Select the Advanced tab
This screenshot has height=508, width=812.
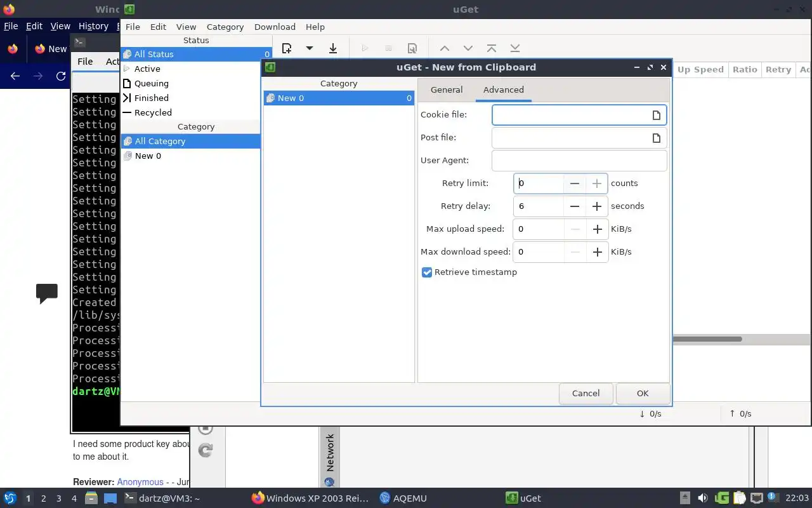(x=504, y=90)
